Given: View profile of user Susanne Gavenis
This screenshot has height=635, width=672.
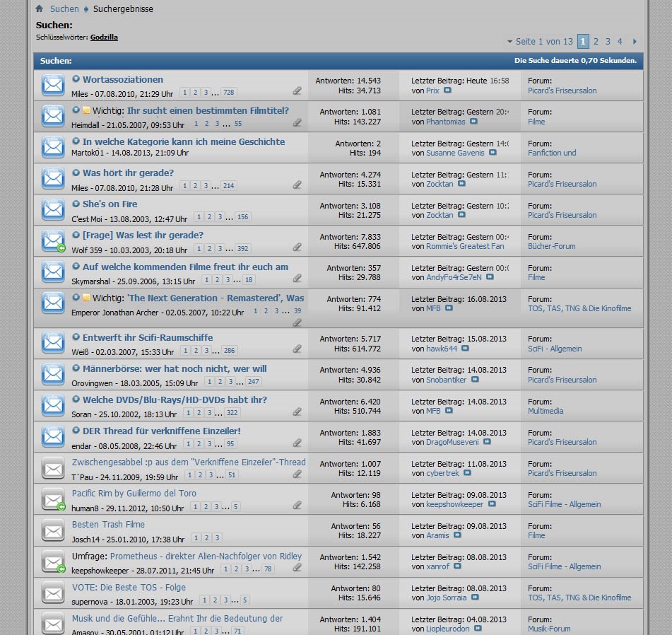Looking at the screenshot, I should [x=455, y=153].
